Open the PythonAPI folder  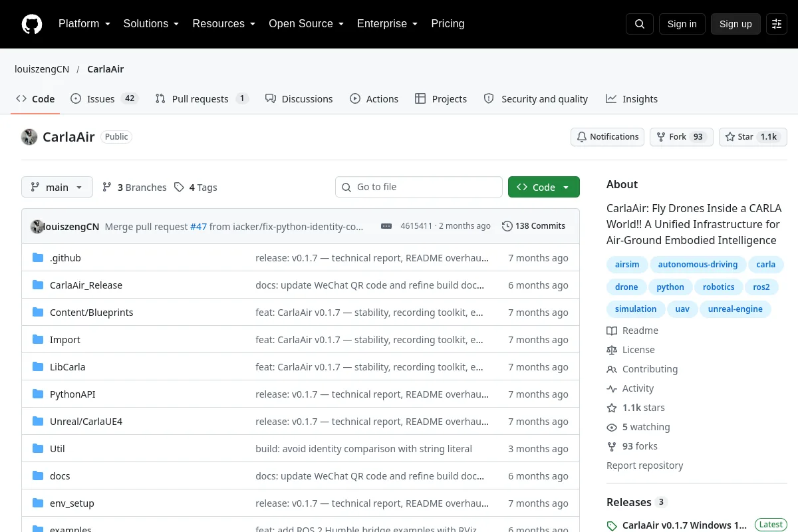coord(72,394)
